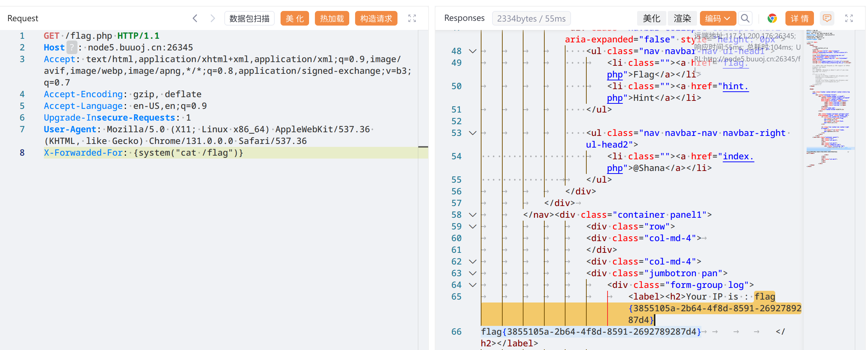Click the User-Agent header name
The width and height of the screenshot is (868, 350).
(70, 129)
